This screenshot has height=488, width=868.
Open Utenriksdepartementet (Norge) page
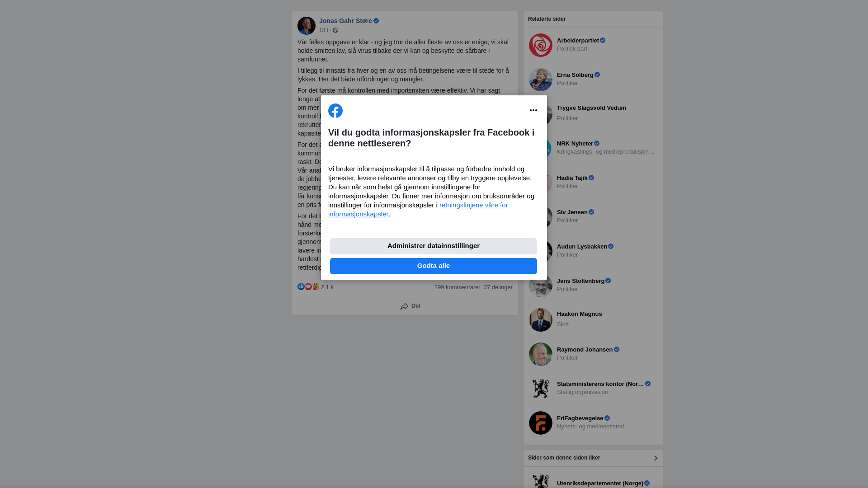click(x=600, y=483)
